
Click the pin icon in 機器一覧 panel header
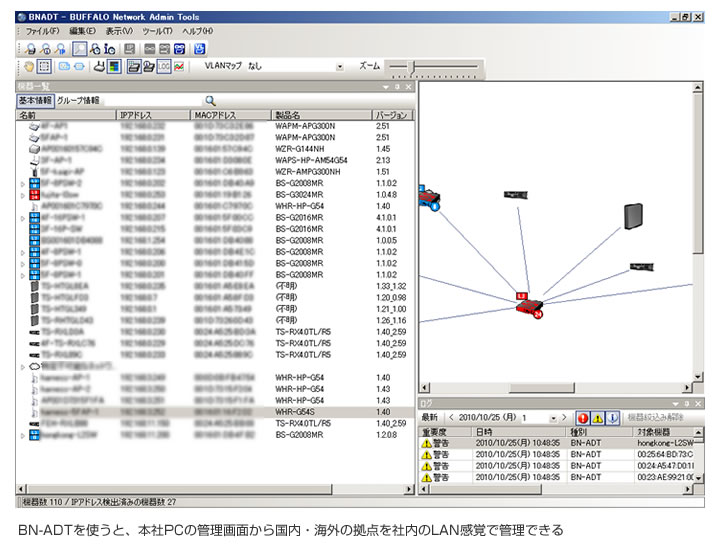[397, 87]
